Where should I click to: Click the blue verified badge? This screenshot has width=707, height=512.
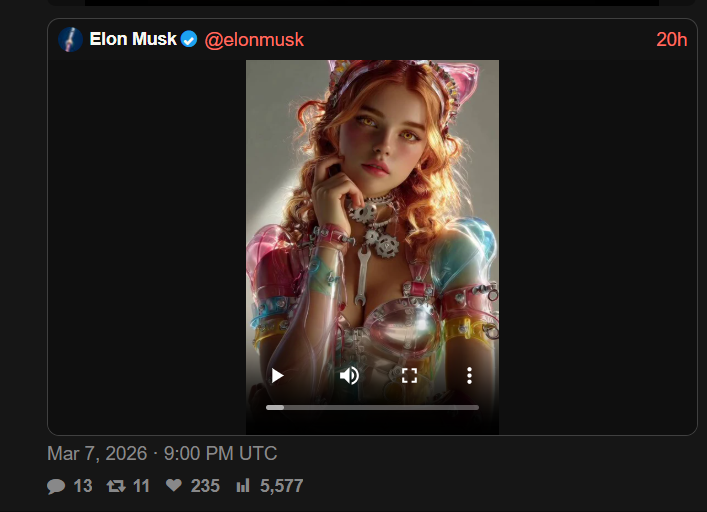pyautogui.click(x=189, y=40)
